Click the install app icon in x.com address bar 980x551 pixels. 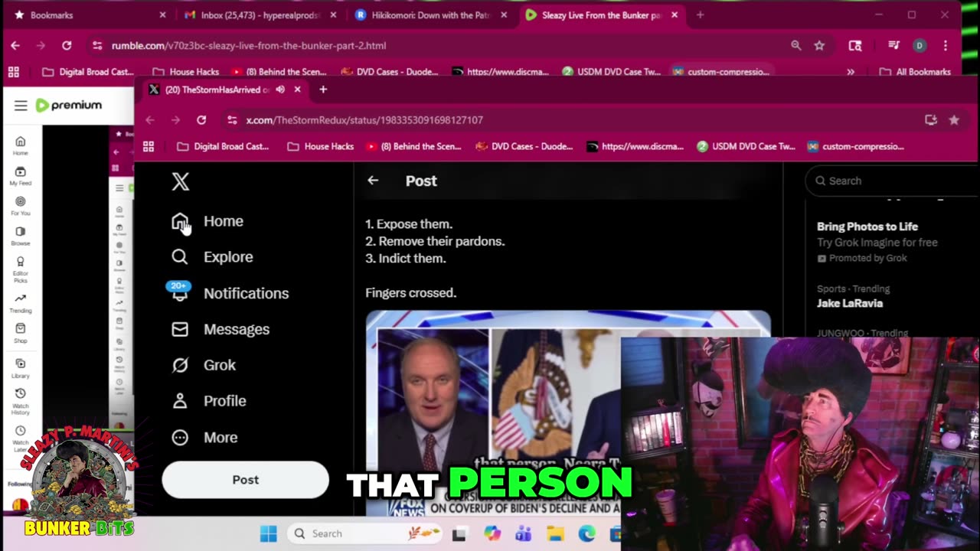(x=931, y=120)
